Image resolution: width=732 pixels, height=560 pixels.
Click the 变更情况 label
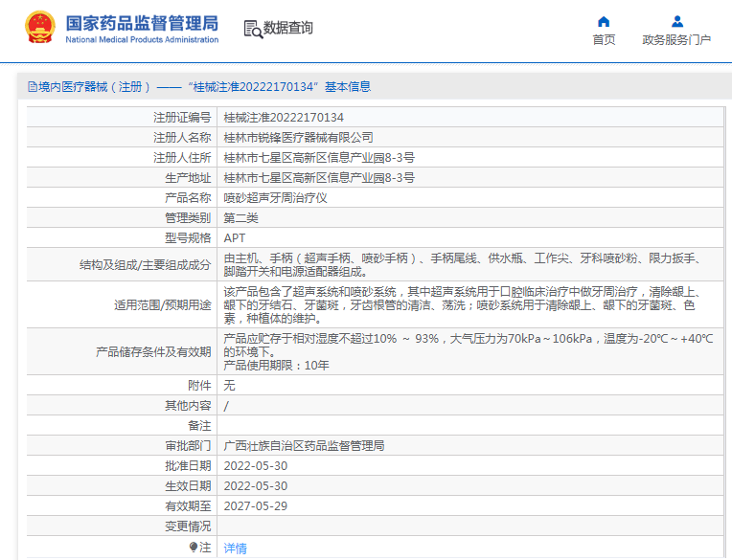click(188, 526)
